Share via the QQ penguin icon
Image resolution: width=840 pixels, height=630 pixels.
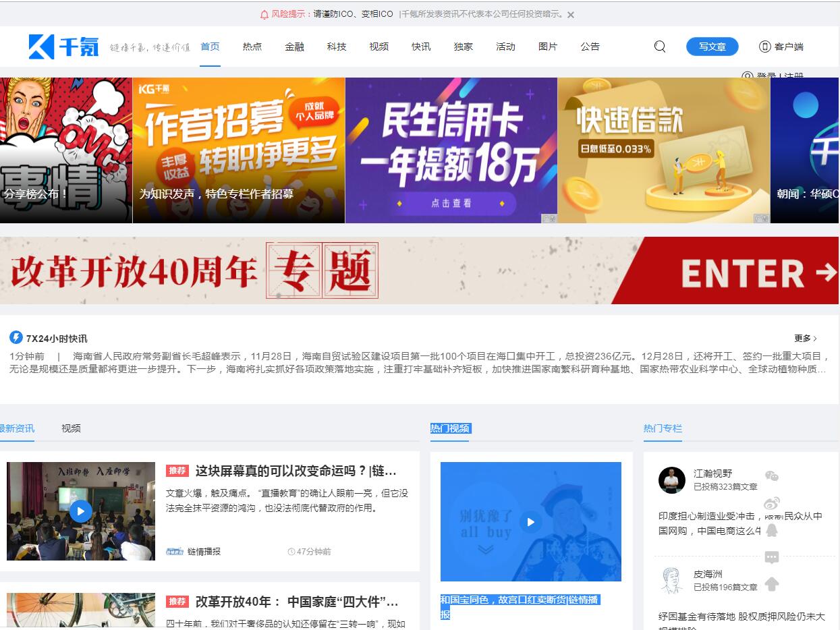[x=772, y=530]
